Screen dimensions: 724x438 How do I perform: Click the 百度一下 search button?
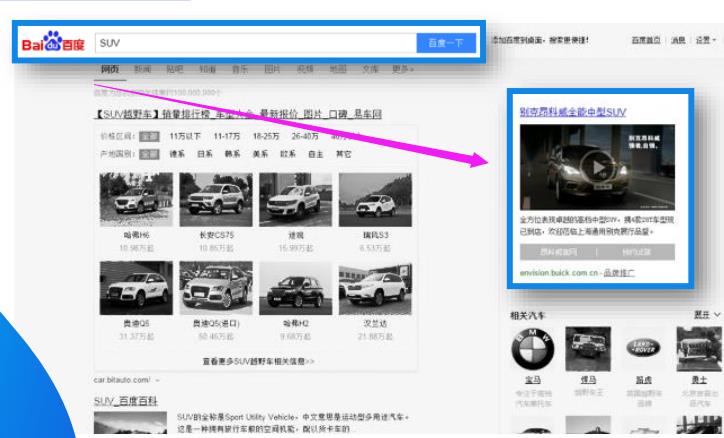446,43
